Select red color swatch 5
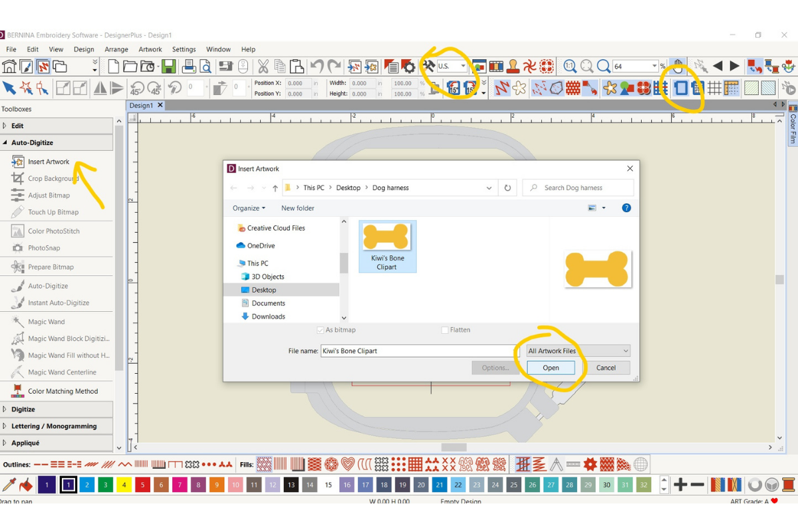798x532 pixels. [142, 485]
